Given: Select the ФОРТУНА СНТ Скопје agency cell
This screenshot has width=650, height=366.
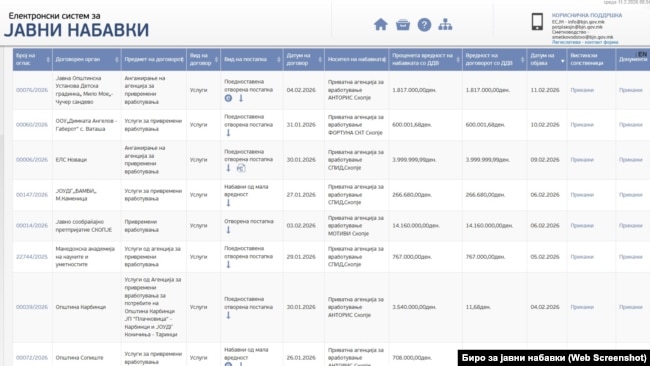Looking at the screenshot, I should pyautogui.click(x=357, y=125).
